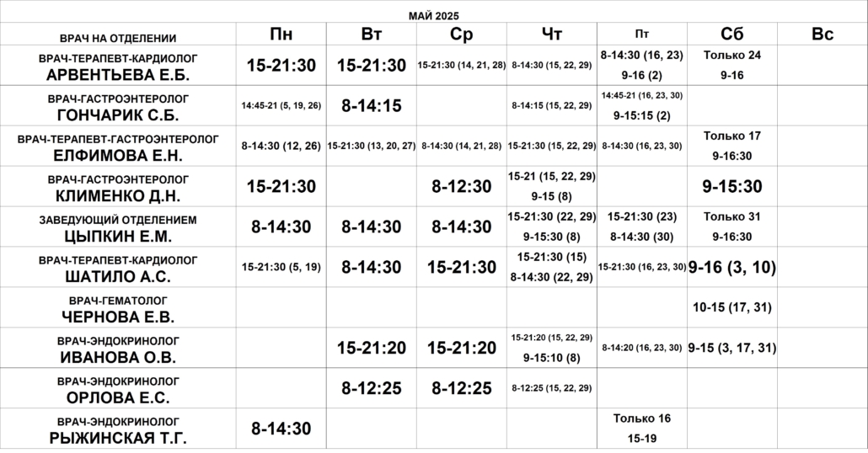Select АРВЕНТЬЕВА Е.Б. name cell
The height and width of the screenshot is (453, 868).
[x=118, y=66]
